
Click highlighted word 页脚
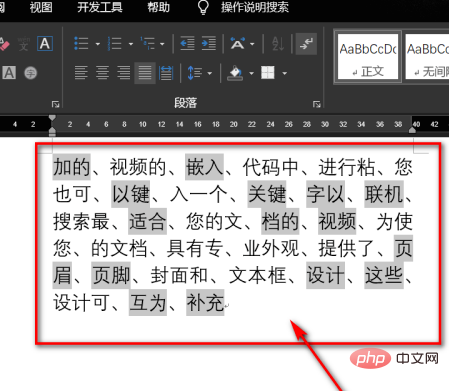point(111,276)
